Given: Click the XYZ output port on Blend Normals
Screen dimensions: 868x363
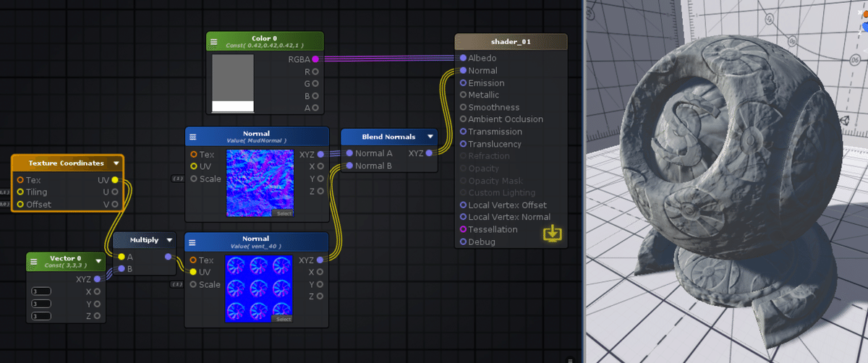Looking at the screenshot, I should (x=429, y=153).
